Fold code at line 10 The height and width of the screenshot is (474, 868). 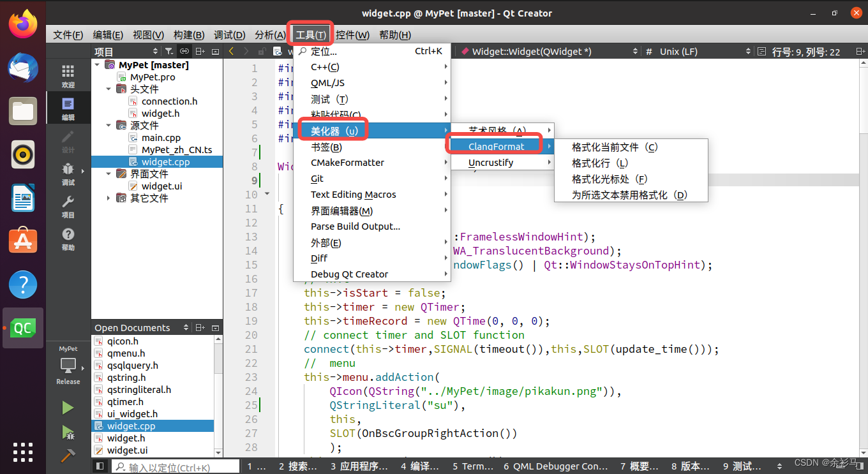coord(267,195)
